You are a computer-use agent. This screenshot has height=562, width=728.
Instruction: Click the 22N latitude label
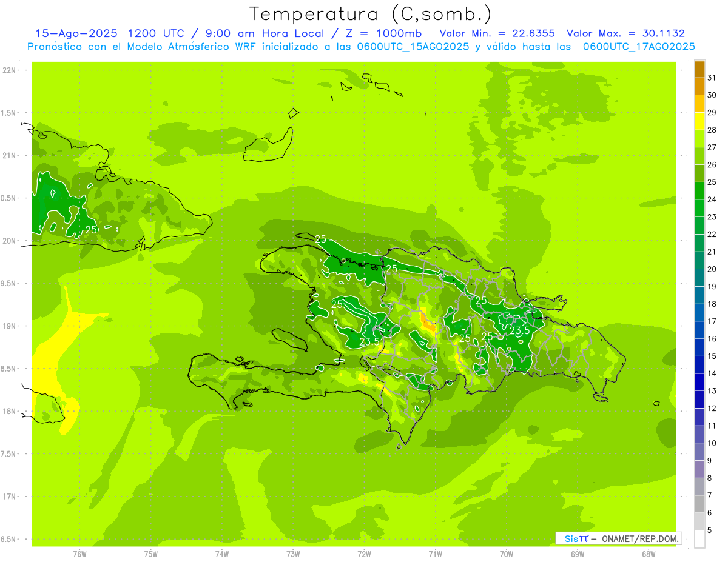[x=10, y=70]
